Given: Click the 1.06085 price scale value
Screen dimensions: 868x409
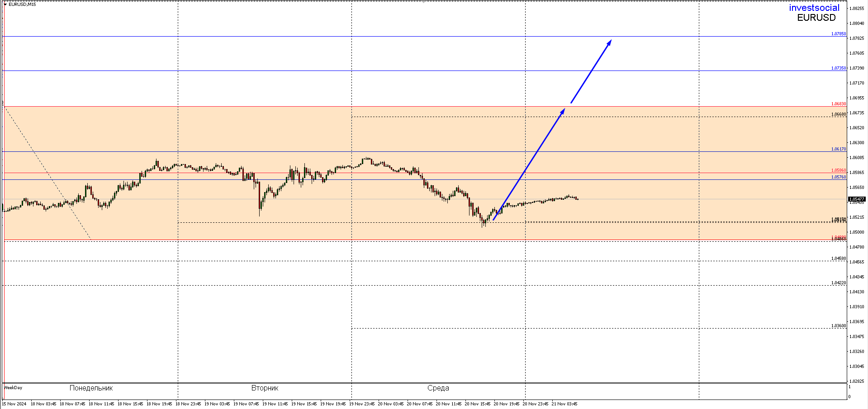Looking at the screenshot, I should coord(857,157).
